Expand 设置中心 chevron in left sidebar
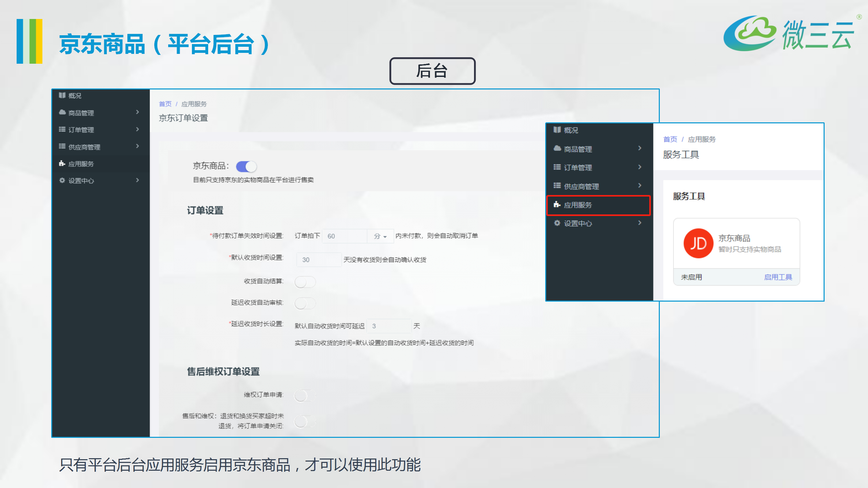This screenshot has width=868, height=488. pos(137,180)
